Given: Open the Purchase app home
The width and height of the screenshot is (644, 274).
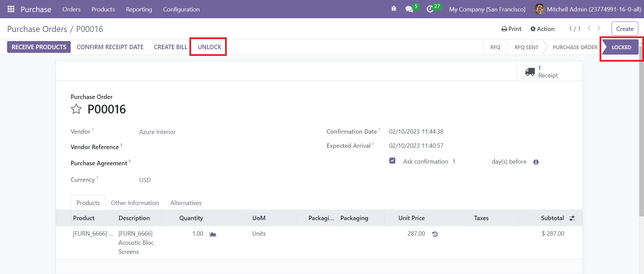Looking at the screenshot, I should coord(36,9).
